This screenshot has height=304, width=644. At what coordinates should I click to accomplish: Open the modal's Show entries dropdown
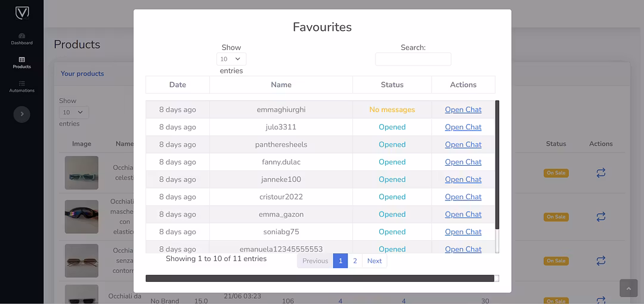[231, 59]
